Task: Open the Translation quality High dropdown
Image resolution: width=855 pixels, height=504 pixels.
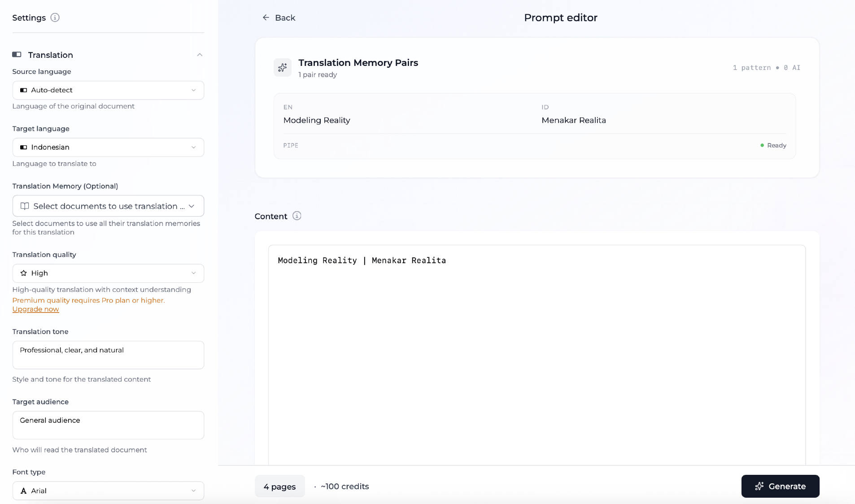Action: pyautogui.click(x=108, y=273)
